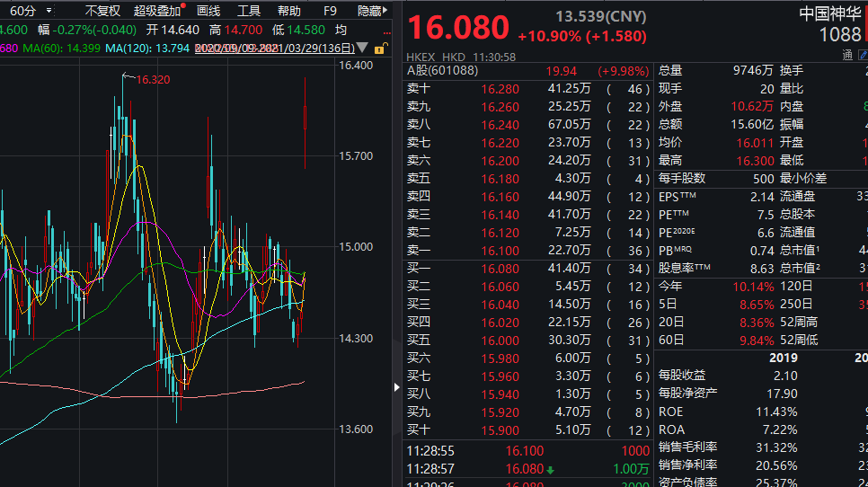Click the stock name 中国神华
Screen dimensions: 868x487
pos(829,13)
